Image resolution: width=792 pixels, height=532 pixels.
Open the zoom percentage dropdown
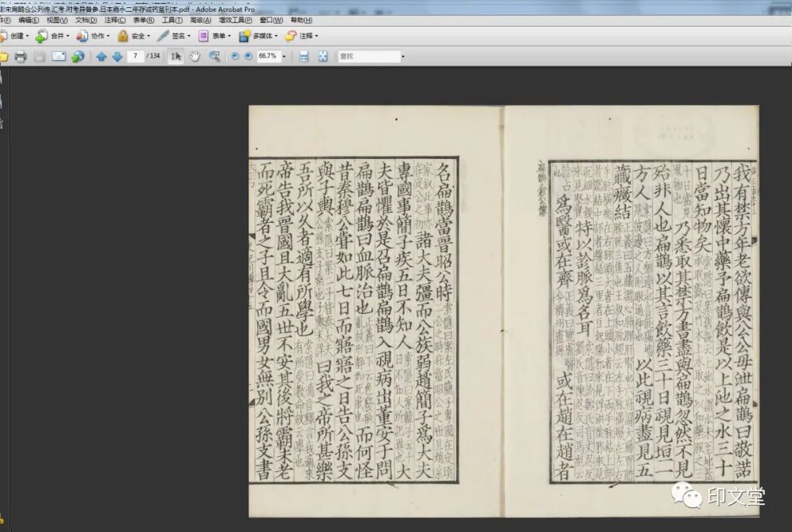click(x=282, y=56)
